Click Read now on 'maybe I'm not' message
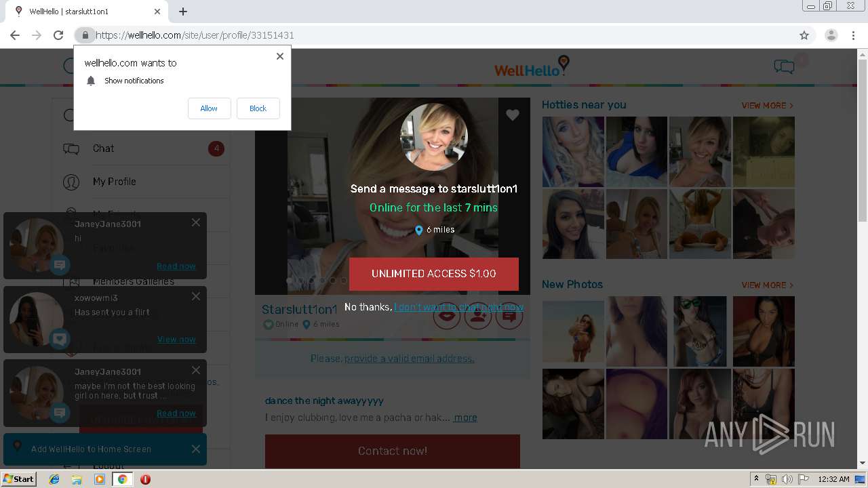 (176, 413)
